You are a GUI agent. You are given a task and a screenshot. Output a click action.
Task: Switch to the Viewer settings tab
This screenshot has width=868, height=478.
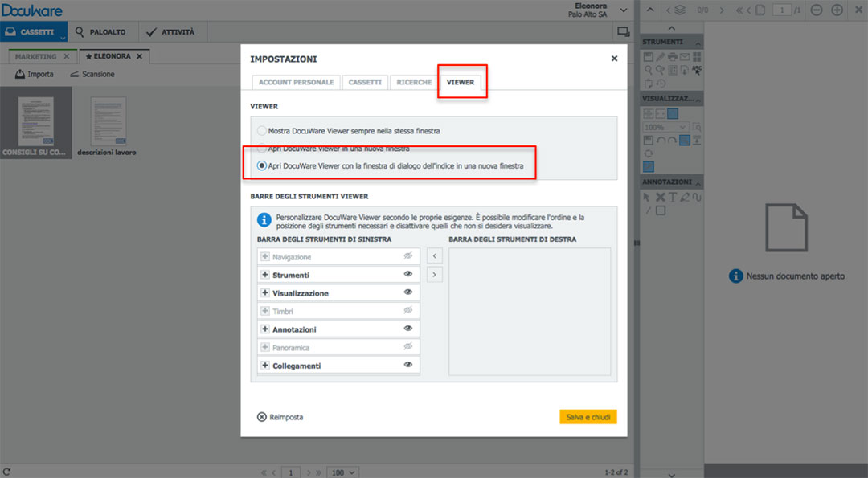pyautogui.click(x=461, y=82)
